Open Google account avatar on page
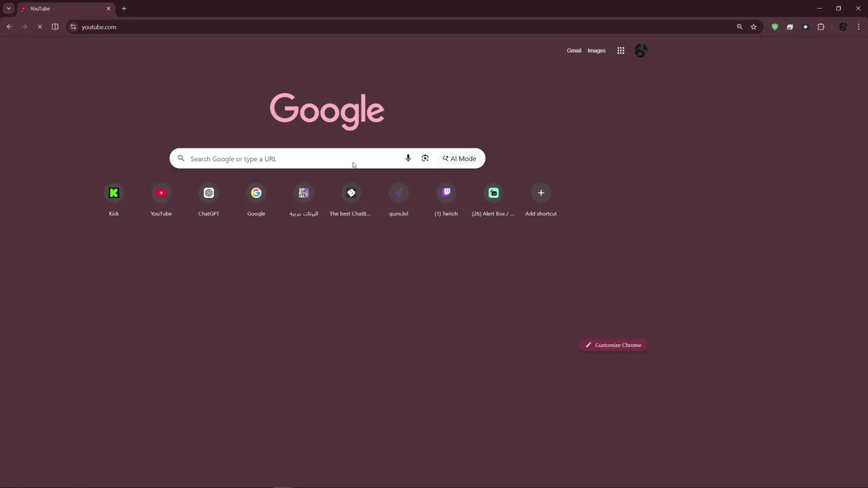 point(641,50)
